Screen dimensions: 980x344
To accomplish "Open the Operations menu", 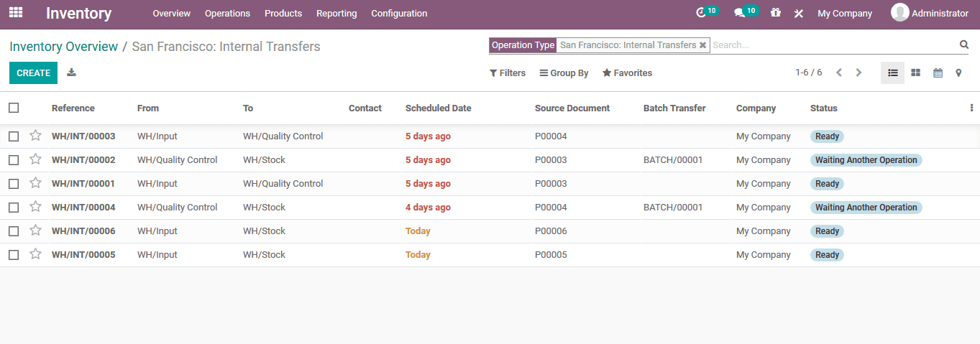I will (x=227, y=14).
